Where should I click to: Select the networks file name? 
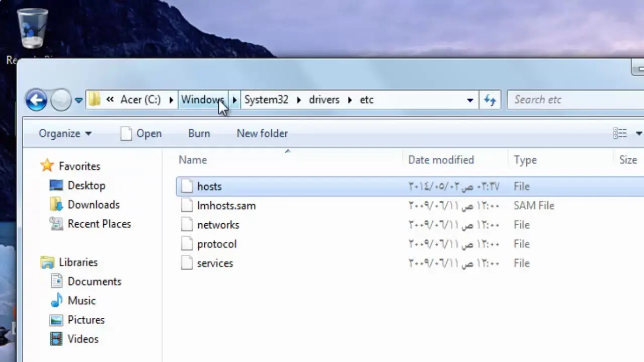coord(218,225)
